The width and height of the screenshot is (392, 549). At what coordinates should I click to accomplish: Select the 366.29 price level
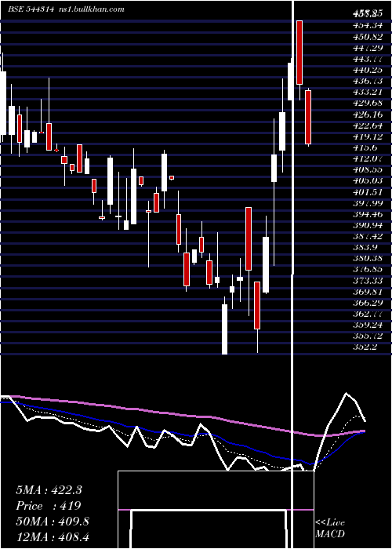[367, 304]
